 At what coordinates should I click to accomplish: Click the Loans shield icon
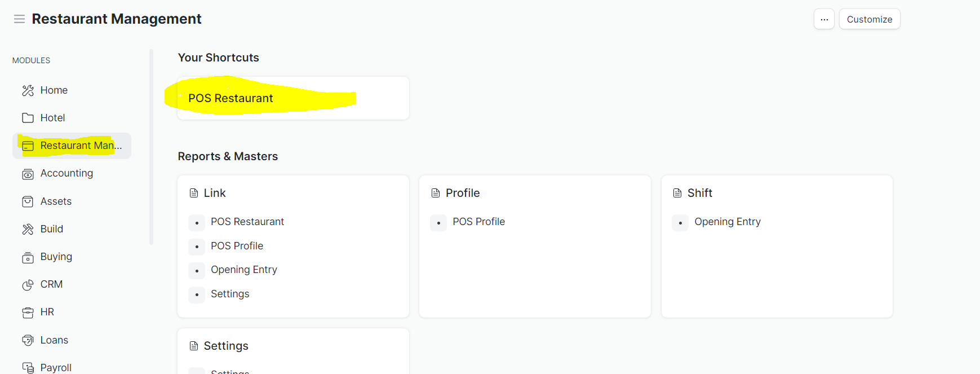point(28,340)
